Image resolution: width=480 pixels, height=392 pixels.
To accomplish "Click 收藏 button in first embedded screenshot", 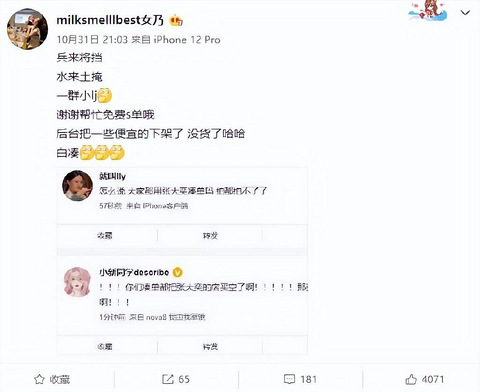I will coord(105,236).
